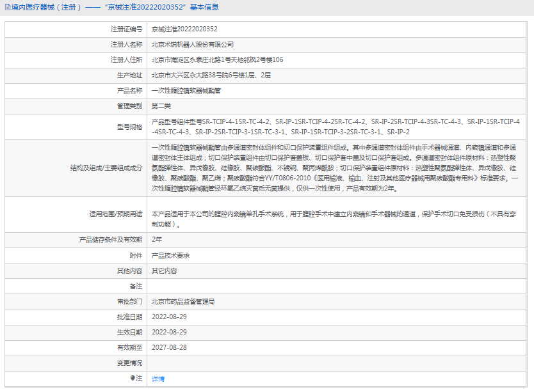Click the 第二类 management category value
Image resolution: width=534 pixels, height=392 pixels.
tap(161, 106)
